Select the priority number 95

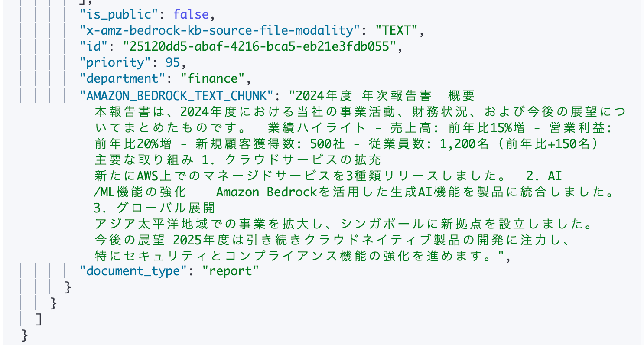point(173,63)
